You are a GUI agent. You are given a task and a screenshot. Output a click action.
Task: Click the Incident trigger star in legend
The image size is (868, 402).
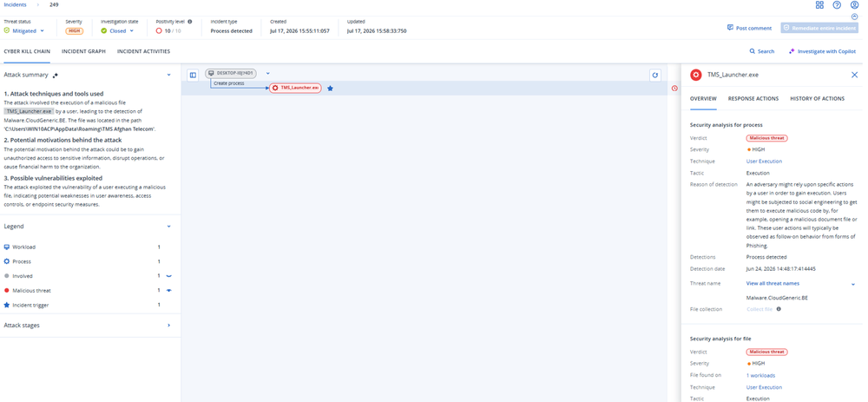point(7,305)
